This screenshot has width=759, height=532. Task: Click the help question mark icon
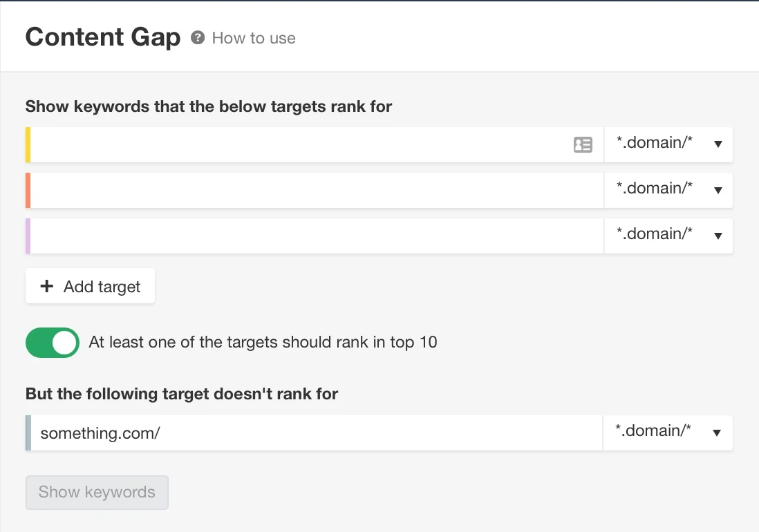(x=198, y=38)
